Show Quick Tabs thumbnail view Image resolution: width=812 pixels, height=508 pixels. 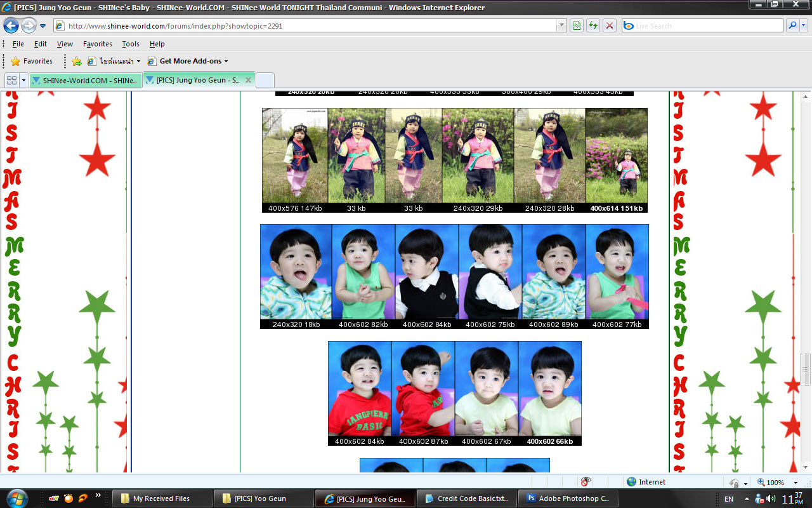11,81
